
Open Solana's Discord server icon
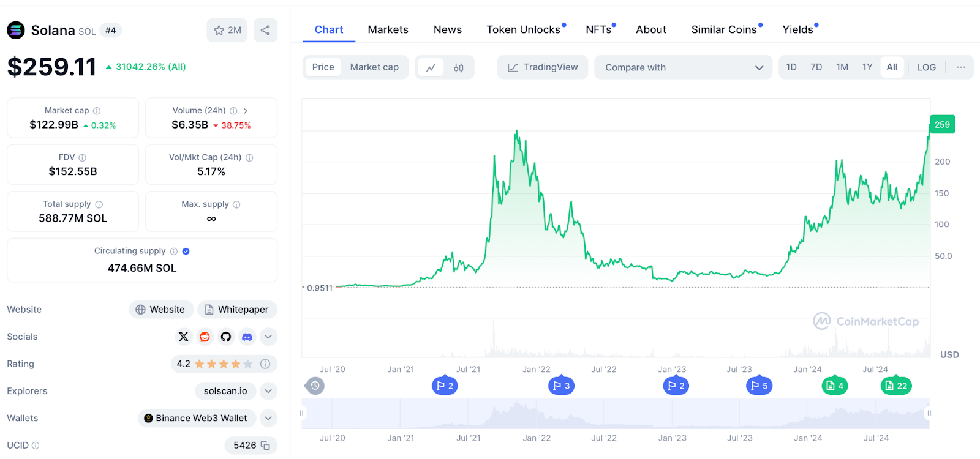247,337
